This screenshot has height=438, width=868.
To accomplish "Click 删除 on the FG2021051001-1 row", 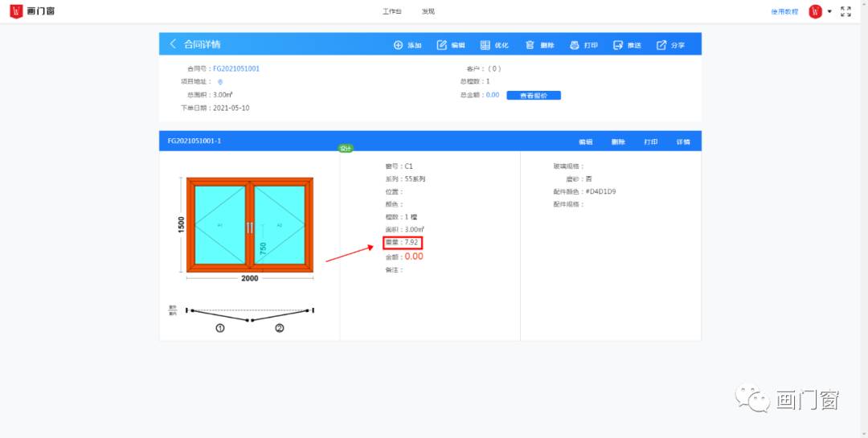I will [618, 141].
